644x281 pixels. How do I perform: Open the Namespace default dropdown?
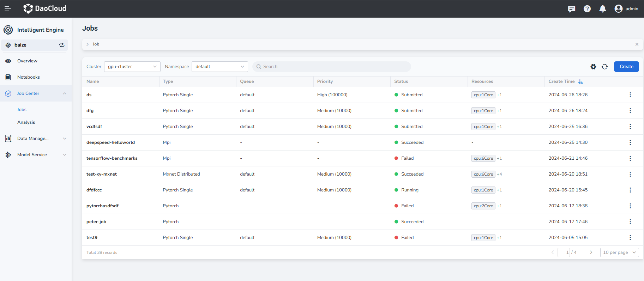[x=219, y=67]
